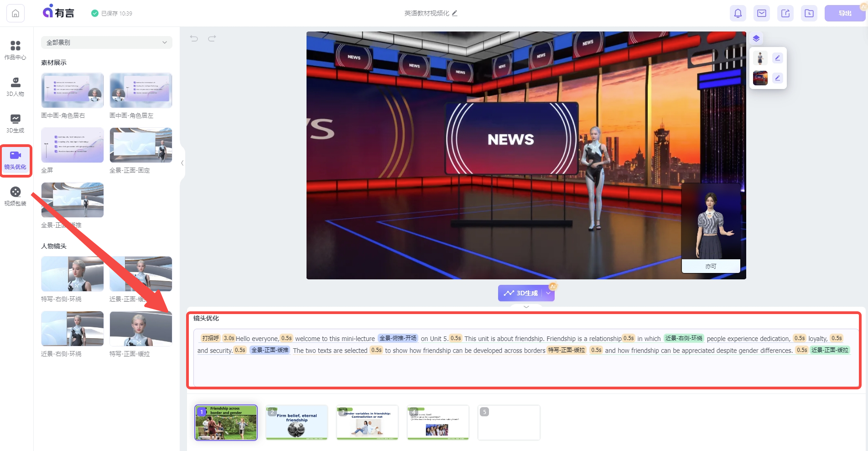Click the 已保存 10:39 status
The image size is (868, 451).
[x=112, y=13]
